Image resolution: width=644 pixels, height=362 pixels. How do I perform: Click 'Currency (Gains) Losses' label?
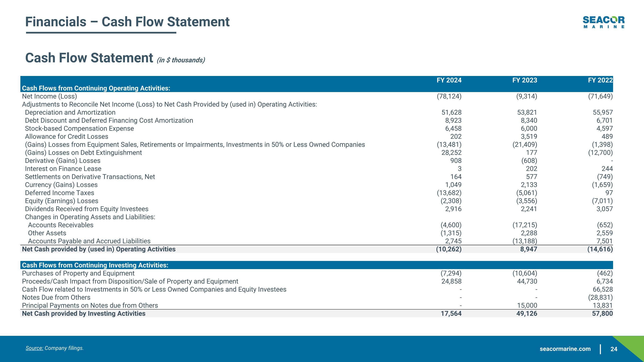point(61,185)
